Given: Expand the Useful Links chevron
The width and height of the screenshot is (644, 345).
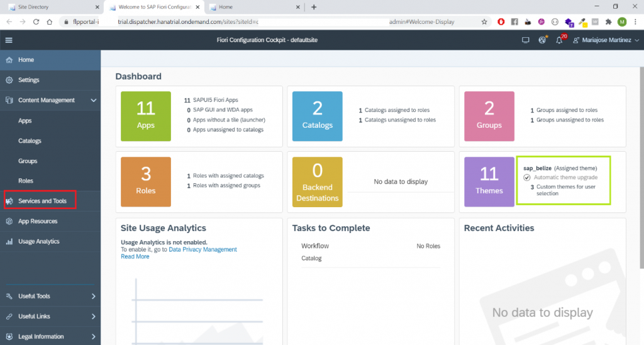Looking at the screenshot, I should point(93,316).
